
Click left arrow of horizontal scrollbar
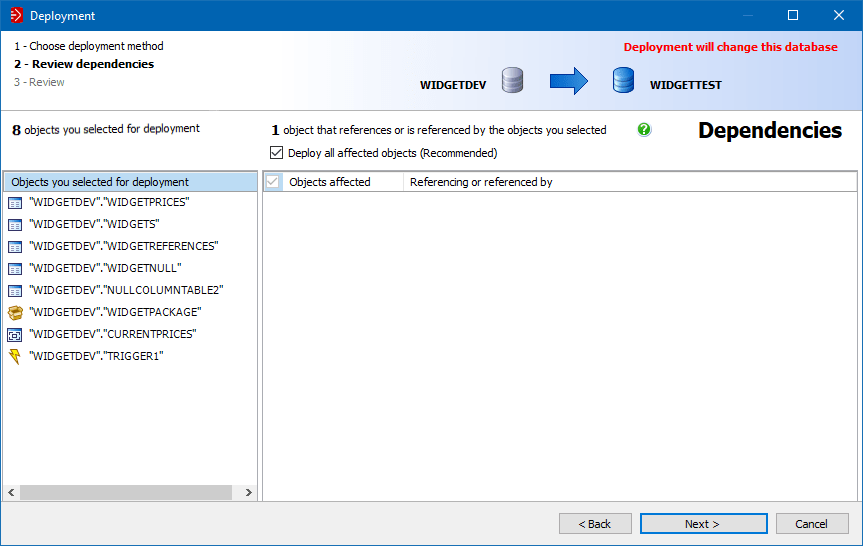pyautogui.click(x=11, y=493)
